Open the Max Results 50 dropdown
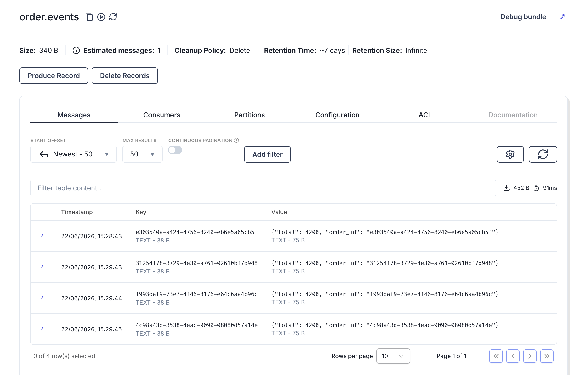Viewport: 588px width, 375px height. 142,154
